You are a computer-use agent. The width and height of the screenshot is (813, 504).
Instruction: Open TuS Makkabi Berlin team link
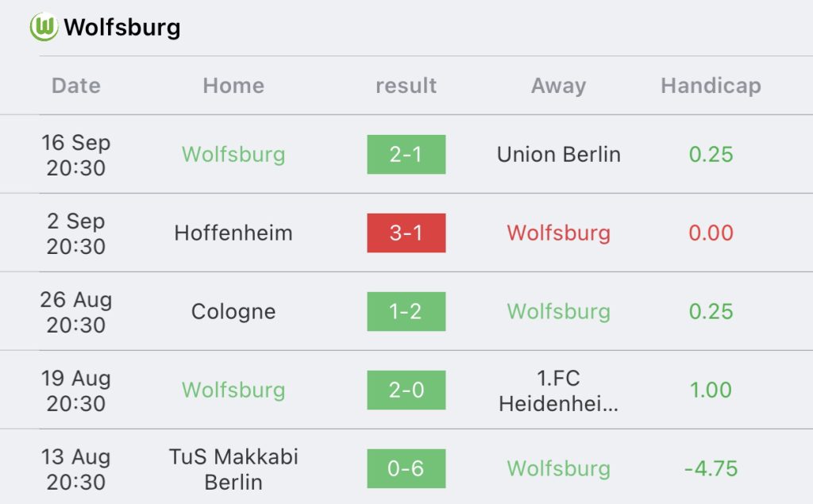(233, 469)
